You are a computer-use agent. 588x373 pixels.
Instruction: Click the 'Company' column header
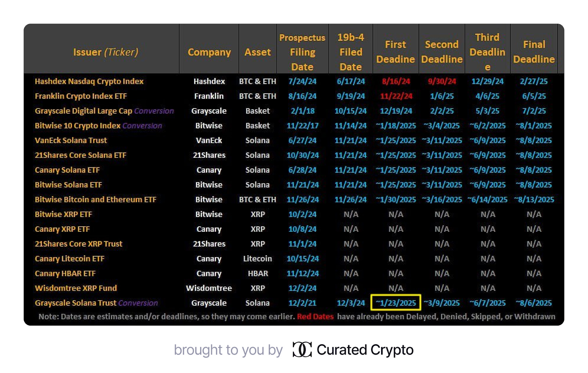tap(209, 52)
